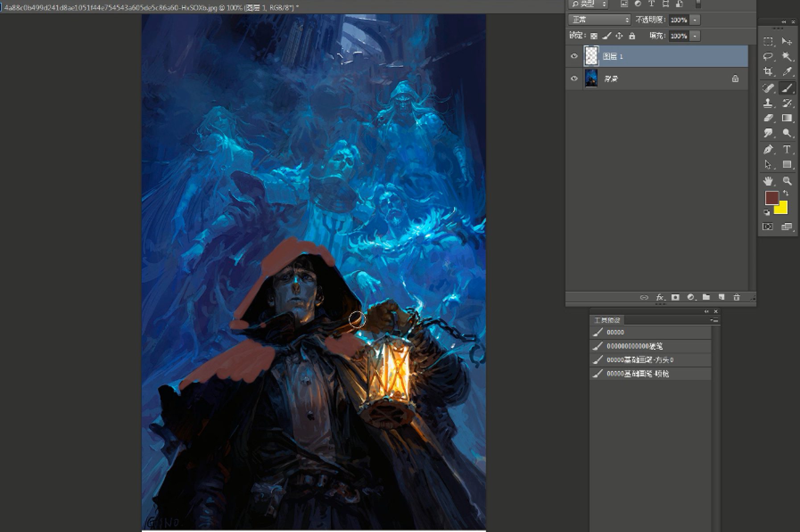Turn layer filtering on or off
Viewport: 800px width, 532px height.
[698, 4]
